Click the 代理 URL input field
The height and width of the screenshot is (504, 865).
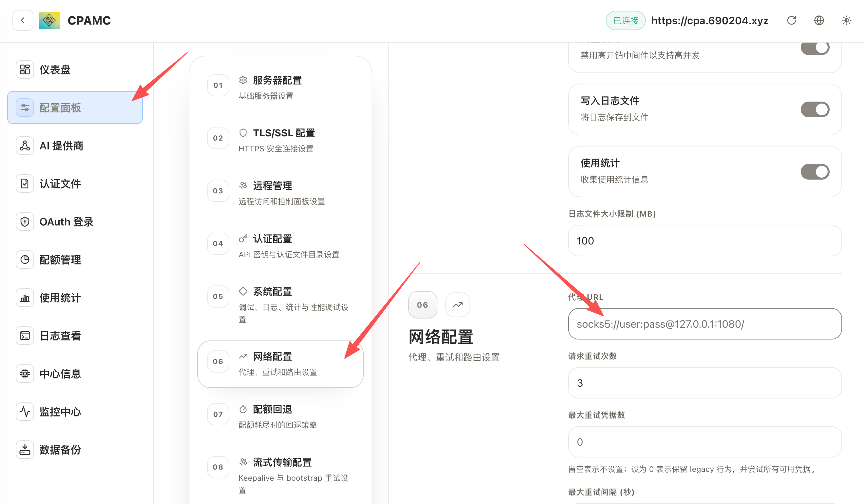click(705, 324)
